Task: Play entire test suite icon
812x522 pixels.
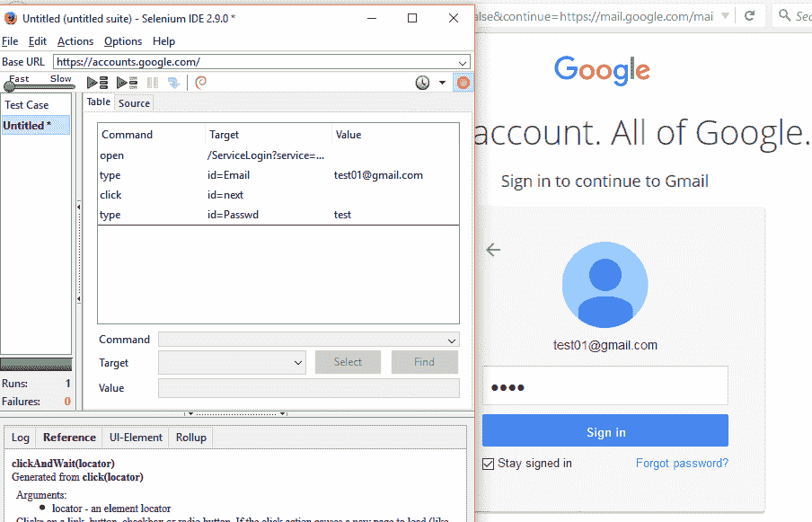Action: [x=97, y=83]
